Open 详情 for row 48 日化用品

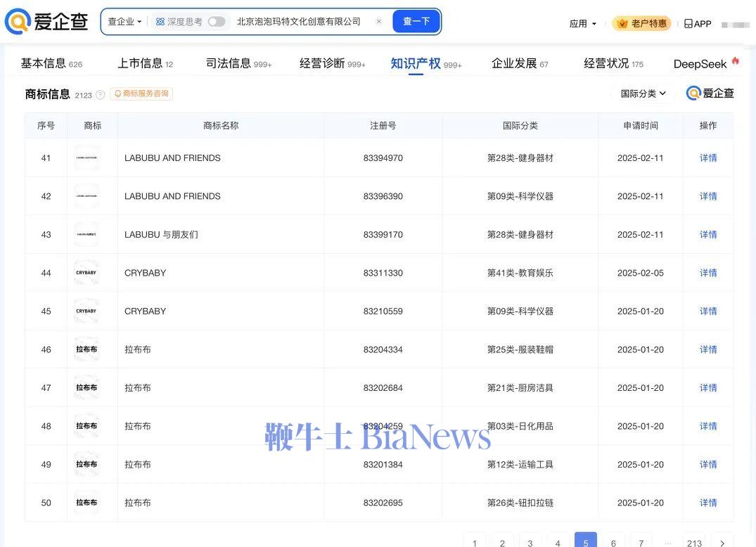[707, 426]
